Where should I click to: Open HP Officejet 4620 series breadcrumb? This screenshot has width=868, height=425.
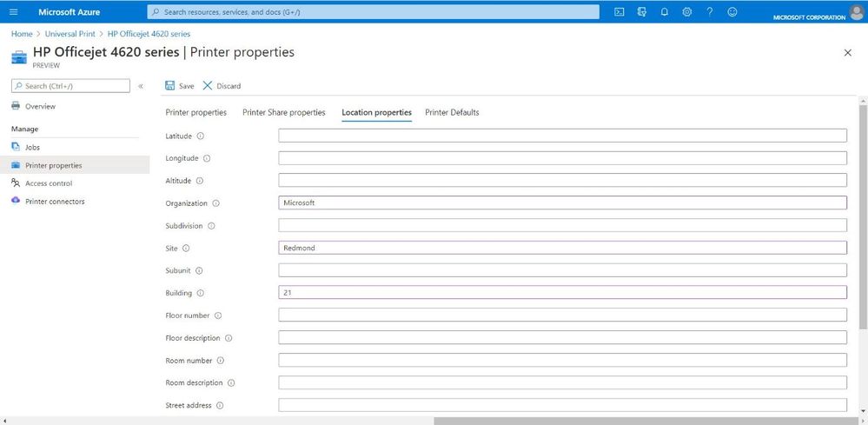tap(149, 34)
